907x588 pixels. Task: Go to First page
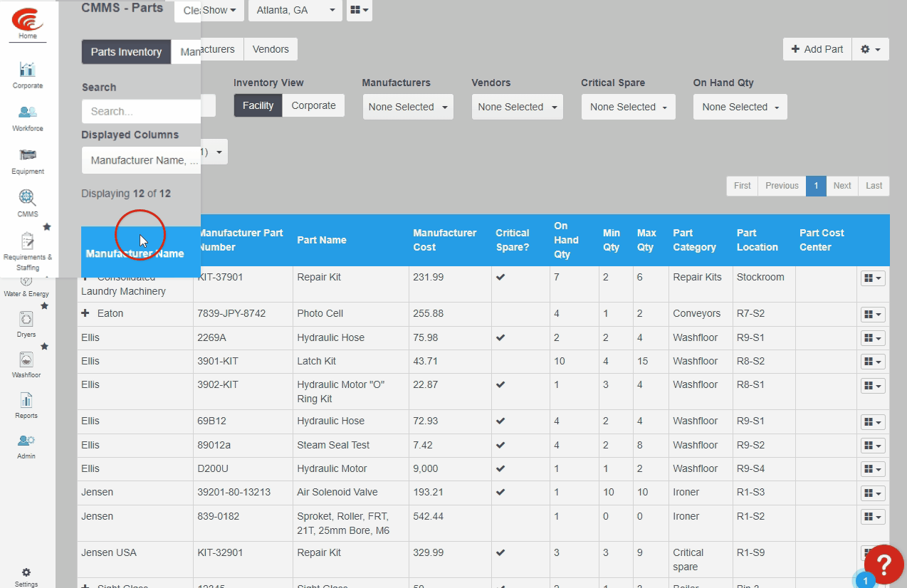click(742, 186)
